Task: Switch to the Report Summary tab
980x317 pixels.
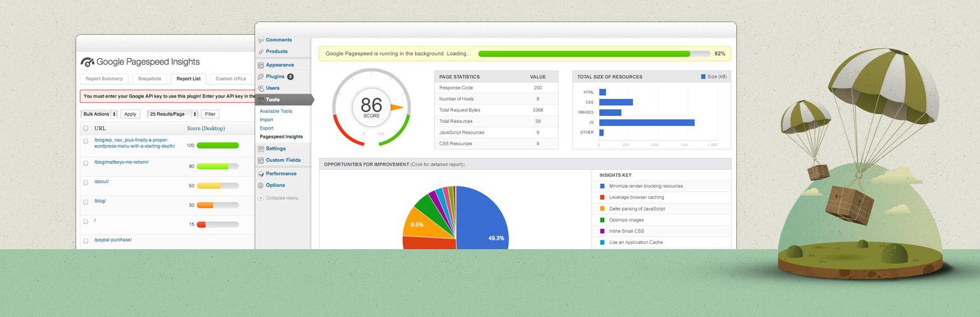Action: pyautogui.click(x=104, y=79)
